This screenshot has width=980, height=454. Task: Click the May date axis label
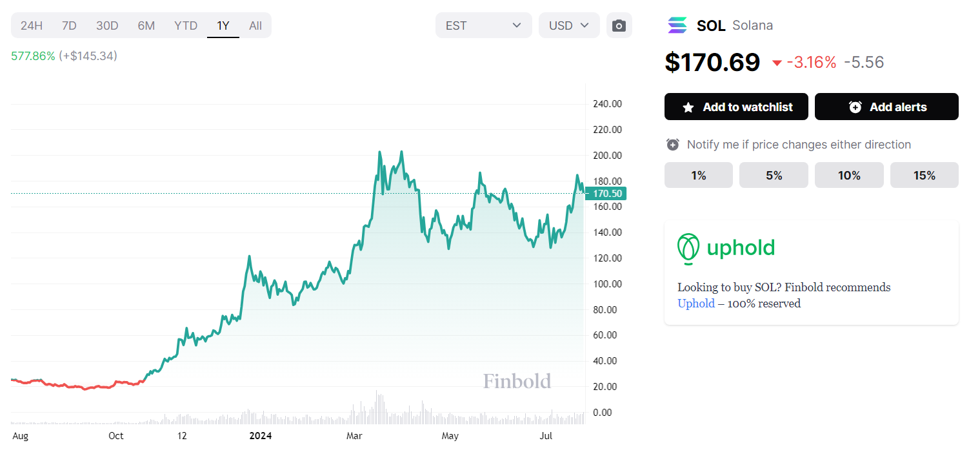pyautogui.click(x=450, y=436)
